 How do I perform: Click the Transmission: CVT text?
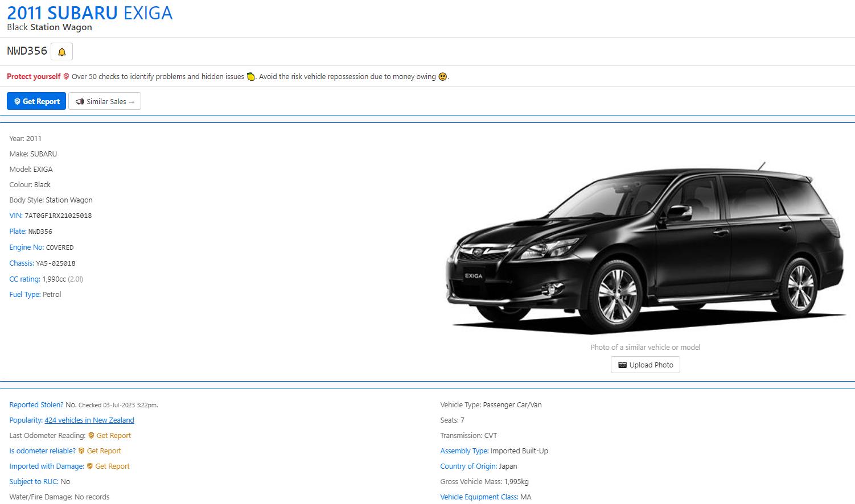click(x=468, y=435)
